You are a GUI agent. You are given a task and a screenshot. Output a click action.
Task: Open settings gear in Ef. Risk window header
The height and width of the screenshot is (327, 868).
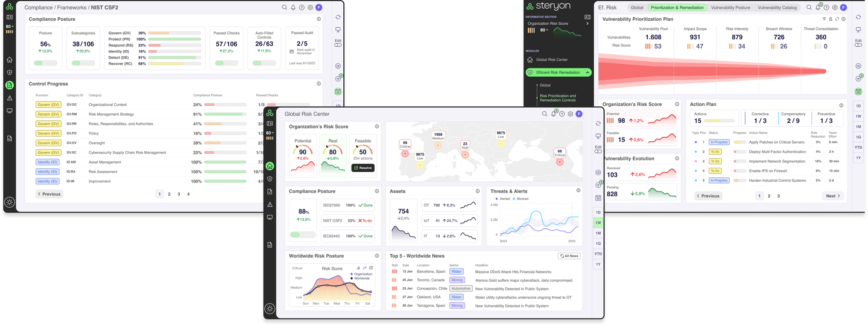(835, 7)
